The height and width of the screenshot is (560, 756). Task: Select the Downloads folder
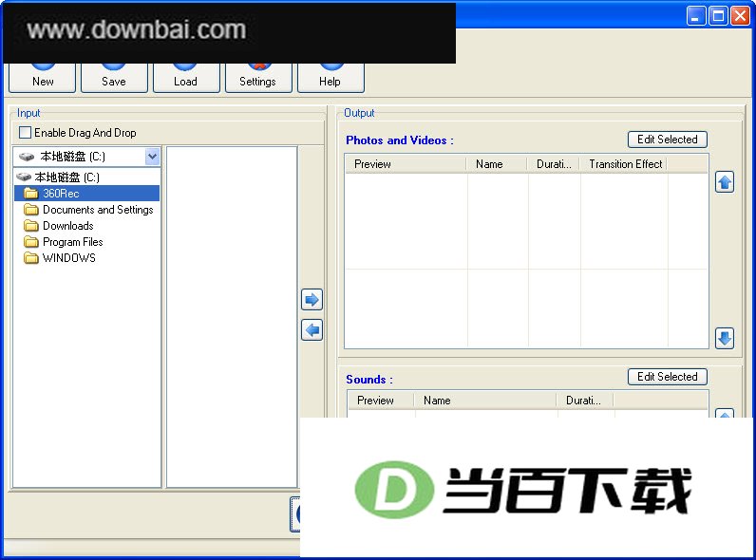[59, 226]
